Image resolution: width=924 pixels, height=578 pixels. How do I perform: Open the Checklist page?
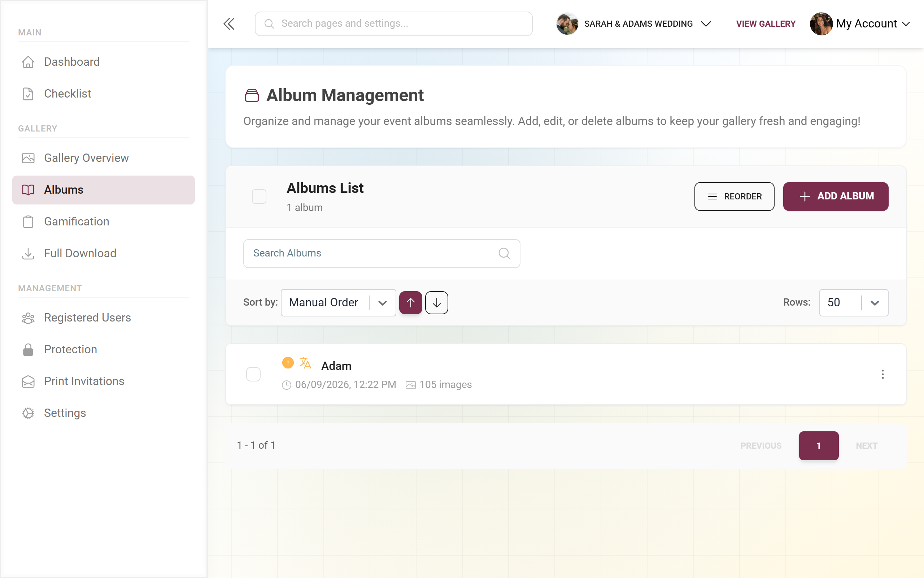pyautogui.click(x=104, y=94)
